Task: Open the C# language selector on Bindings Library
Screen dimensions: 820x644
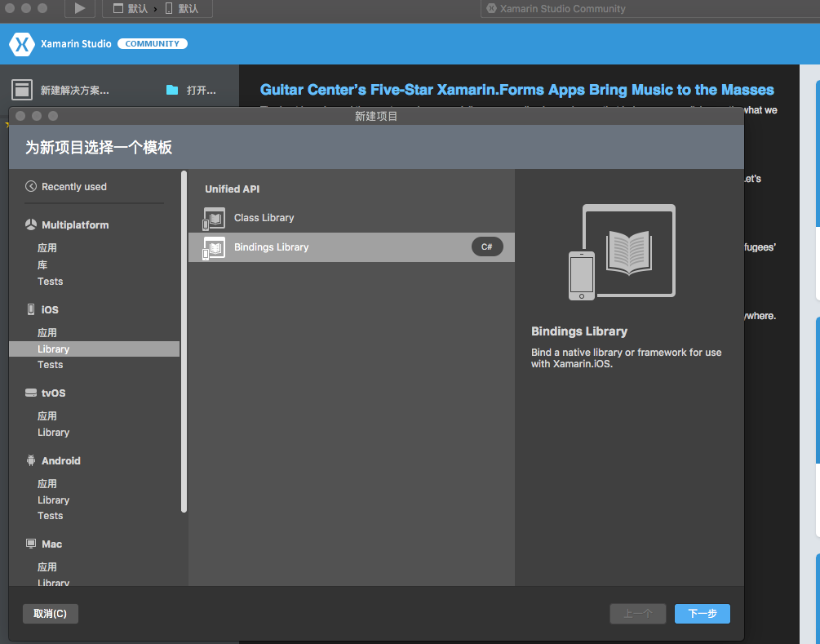Action: click(x=487, y=247)
